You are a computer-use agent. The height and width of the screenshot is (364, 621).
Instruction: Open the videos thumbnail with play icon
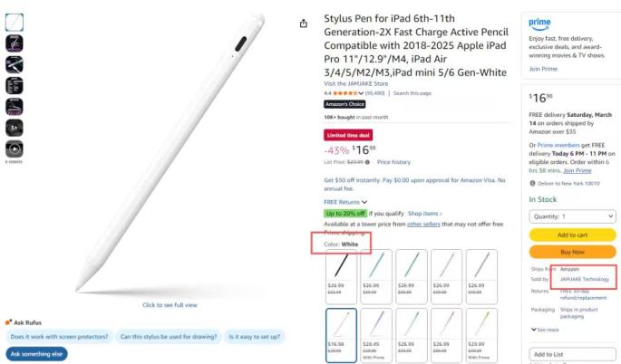point(15,149)
